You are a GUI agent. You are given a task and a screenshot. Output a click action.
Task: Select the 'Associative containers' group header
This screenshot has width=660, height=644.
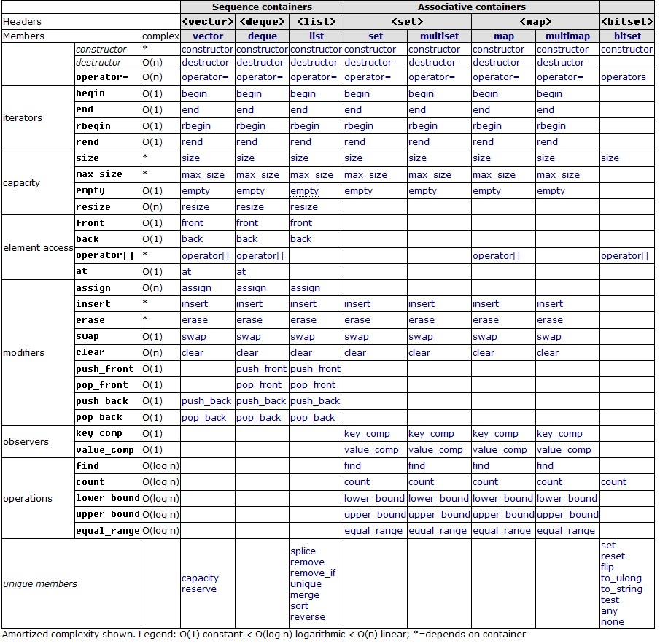(471, 7)
